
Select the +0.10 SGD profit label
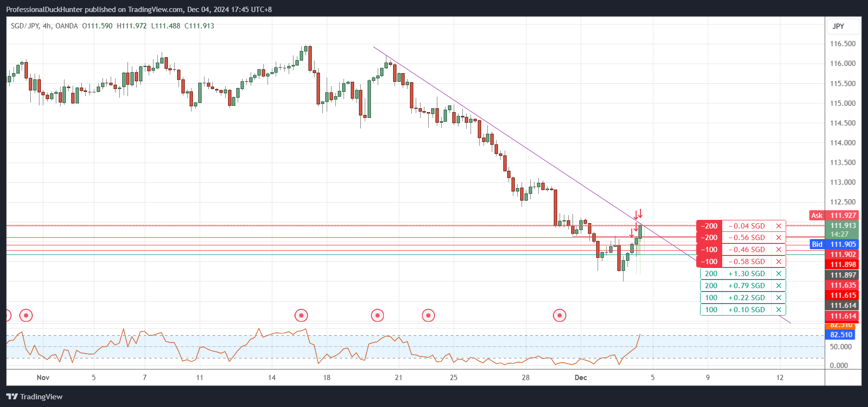coord(747,310)
